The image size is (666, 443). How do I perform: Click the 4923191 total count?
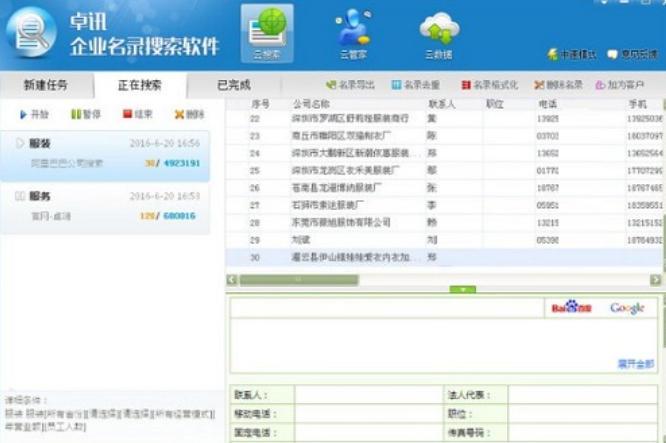coord(182,163)
